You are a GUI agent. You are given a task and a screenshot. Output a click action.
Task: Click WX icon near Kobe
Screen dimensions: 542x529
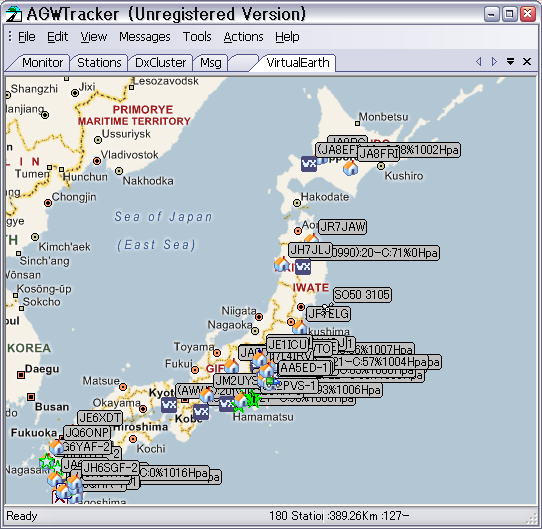pos(201,411)
